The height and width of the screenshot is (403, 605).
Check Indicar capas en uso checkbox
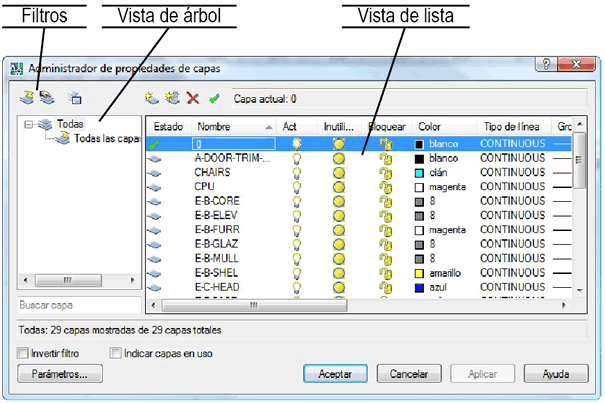point(115,353)
